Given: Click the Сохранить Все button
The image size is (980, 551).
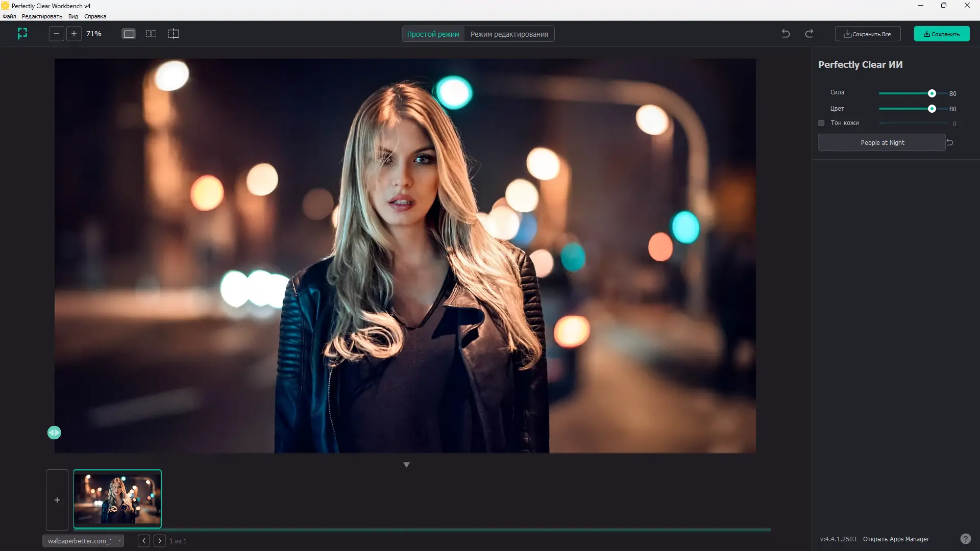Looking at the screenshot, I should coord(867,34).
